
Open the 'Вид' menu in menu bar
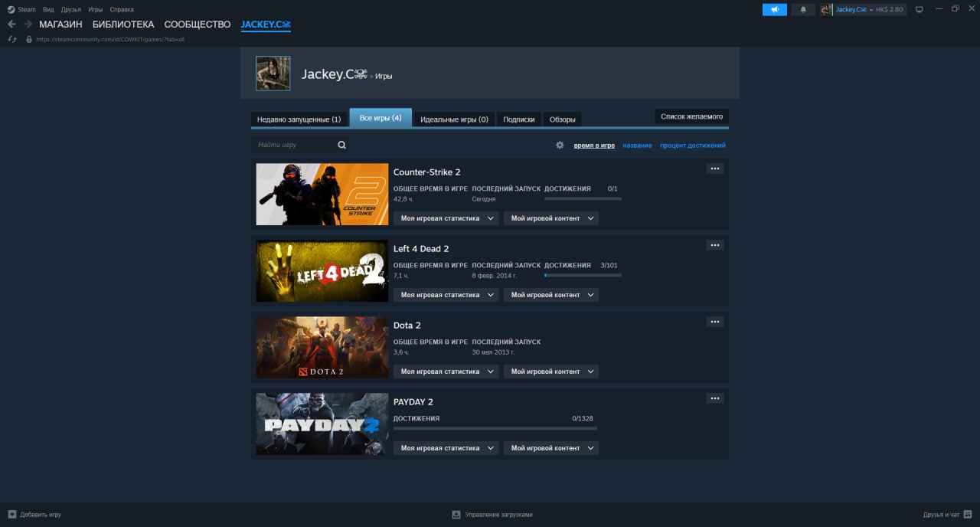(48, 10)
